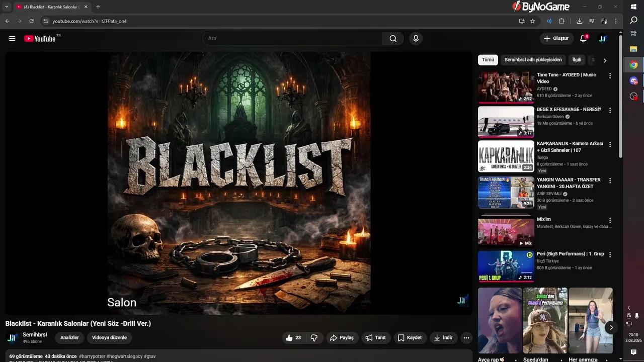Open Discord from the taskbar
Screen dimensions: 644x362
point(633,80)
